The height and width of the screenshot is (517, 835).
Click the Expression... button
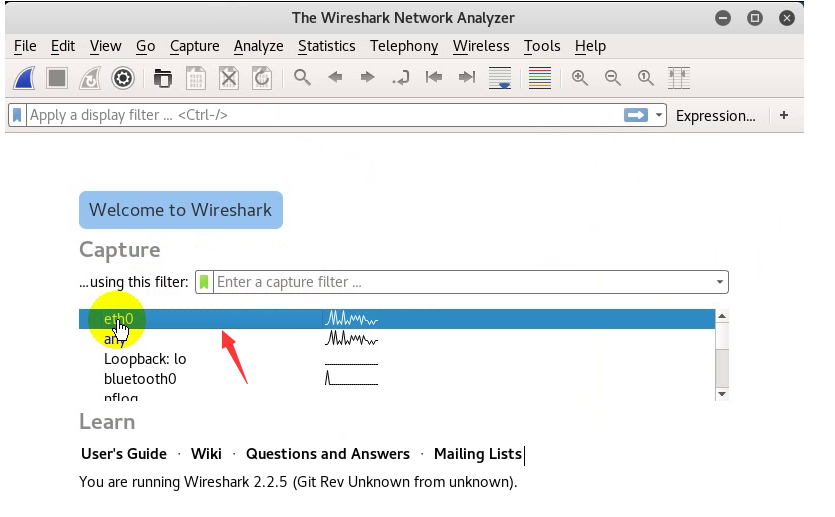point(715,116)
